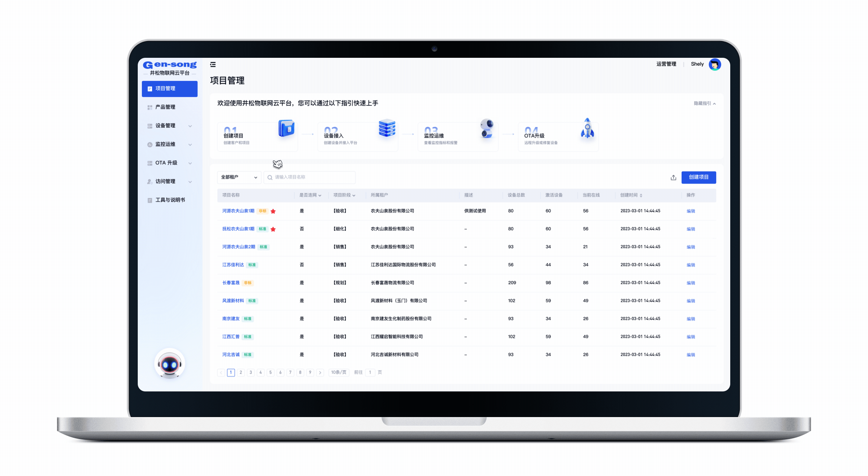The width and height of the screenshot is (868, 476).
Task: Open 运营管理 in the top bar
Action: (x=666, y=64)
